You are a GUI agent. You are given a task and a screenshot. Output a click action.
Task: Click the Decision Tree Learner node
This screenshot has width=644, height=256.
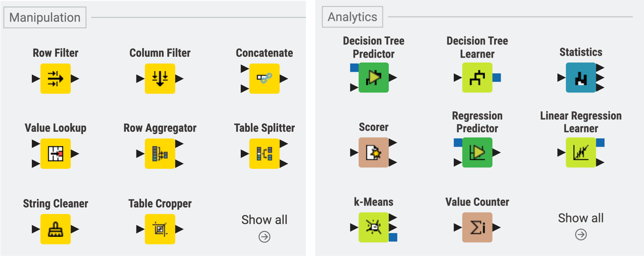(x=477, y=77)
